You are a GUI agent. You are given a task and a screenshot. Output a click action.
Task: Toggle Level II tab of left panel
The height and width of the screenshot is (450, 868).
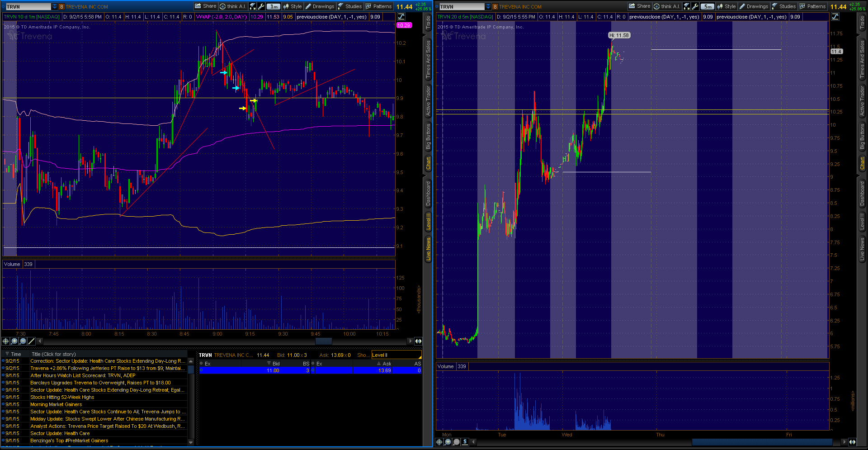coord(428,222)
